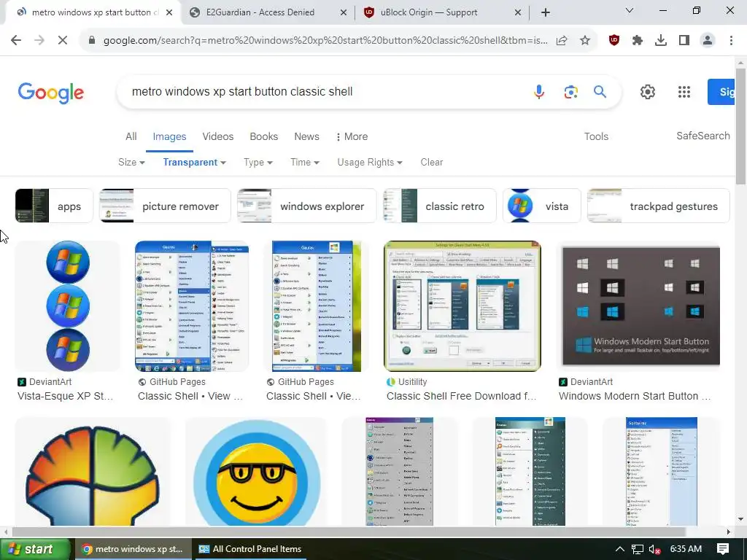The image size is (747, 560).
Task: Select the Books search tab
Action: point(263,136)
